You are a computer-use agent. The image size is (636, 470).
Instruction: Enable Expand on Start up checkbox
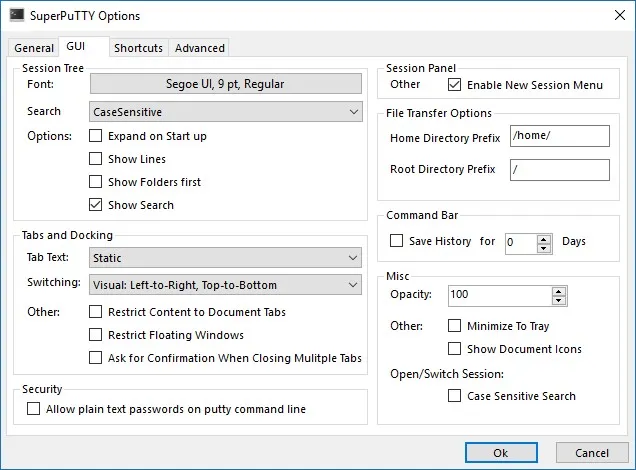click(x=95, y=136)
